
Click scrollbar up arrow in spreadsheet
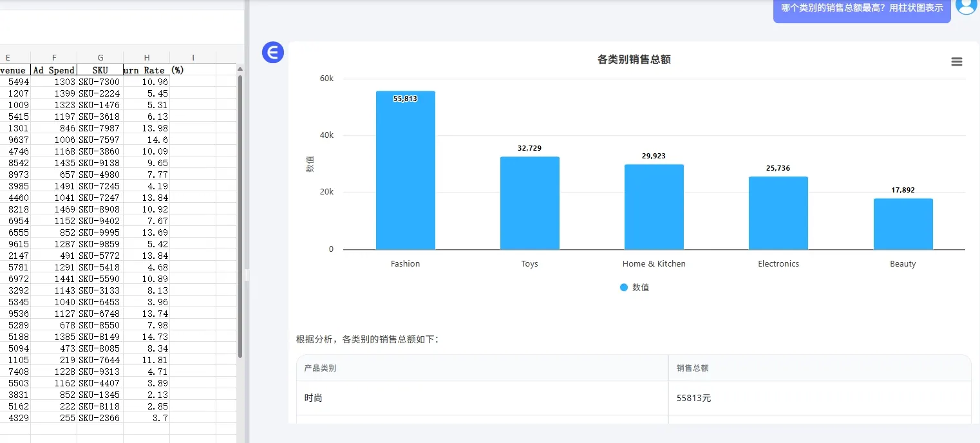pos(240,69)
